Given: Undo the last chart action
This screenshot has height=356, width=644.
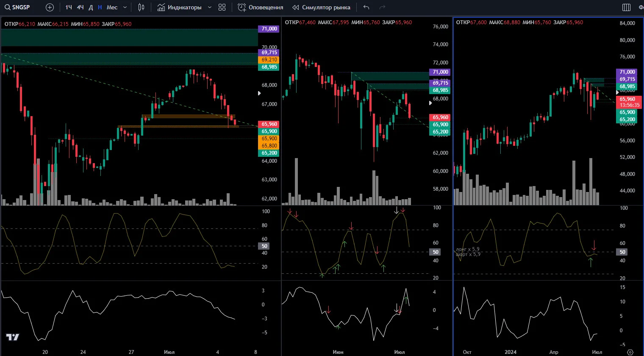Looking at the screenshot, I should pos(366,7).
